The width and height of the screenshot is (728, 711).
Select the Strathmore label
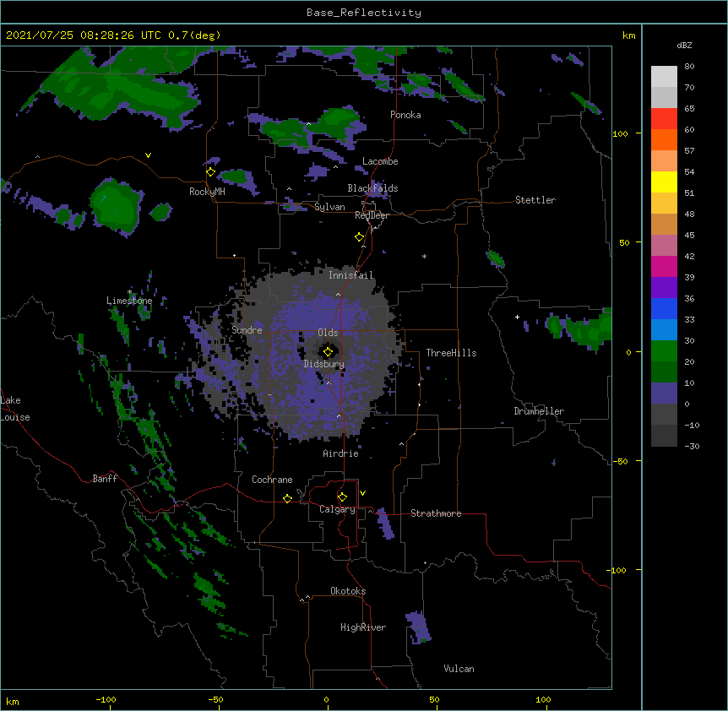click(436, 513)
